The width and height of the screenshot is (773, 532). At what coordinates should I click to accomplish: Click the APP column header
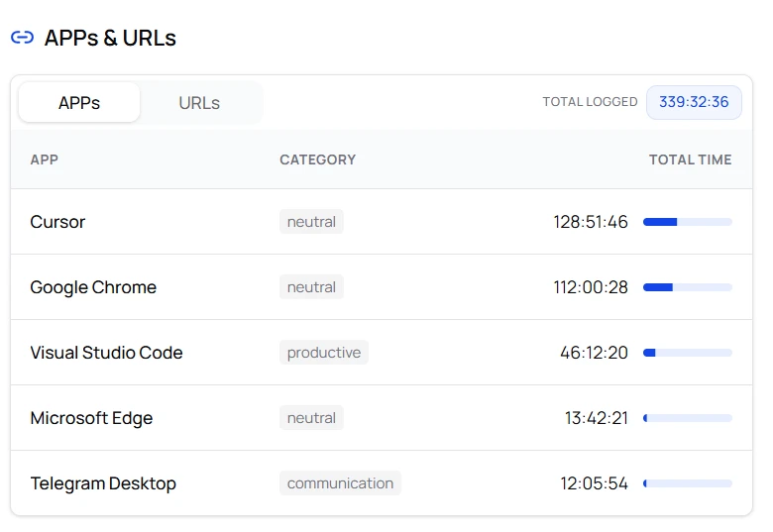pyautogui.click(x=45, y=160)
